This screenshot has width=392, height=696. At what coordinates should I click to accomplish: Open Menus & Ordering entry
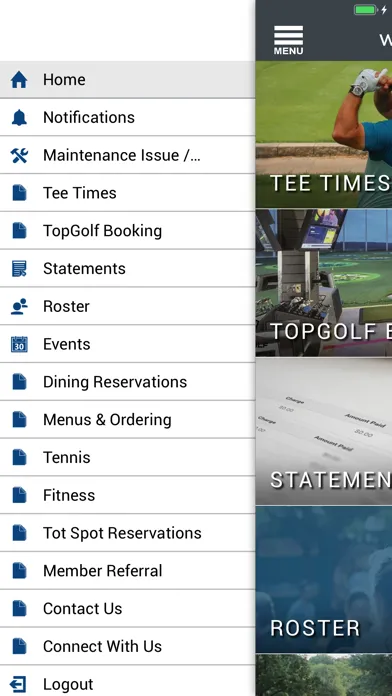127,419
